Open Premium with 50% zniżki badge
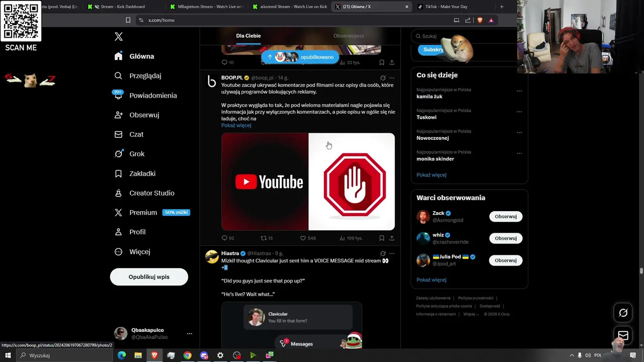644x362 pixels. 151,213
